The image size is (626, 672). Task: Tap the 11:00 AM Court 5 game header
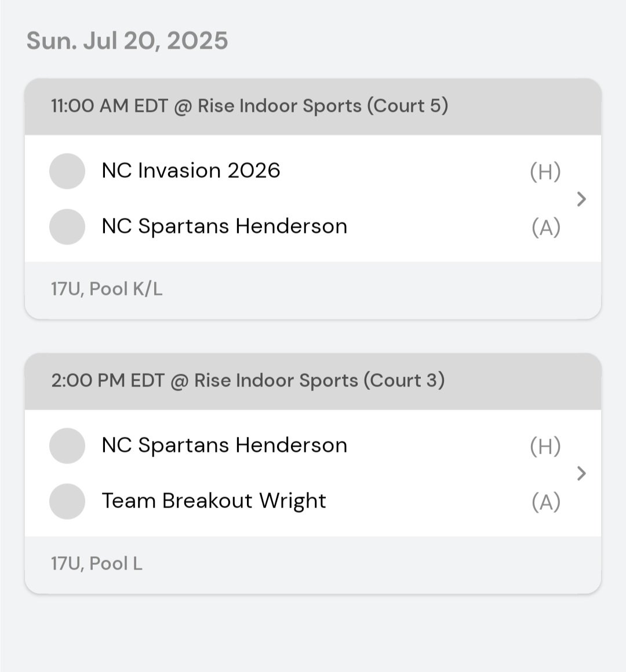tap(249, 106)
